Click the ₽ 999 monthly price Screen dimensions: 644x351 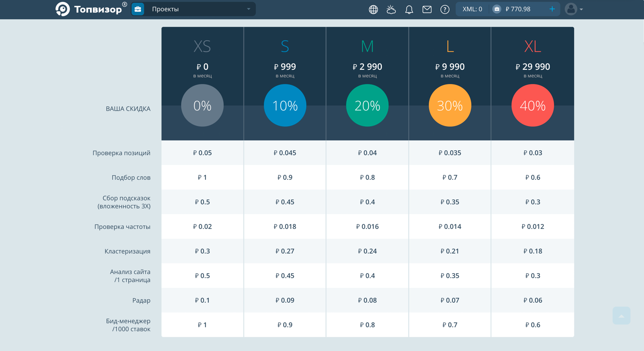285,67
